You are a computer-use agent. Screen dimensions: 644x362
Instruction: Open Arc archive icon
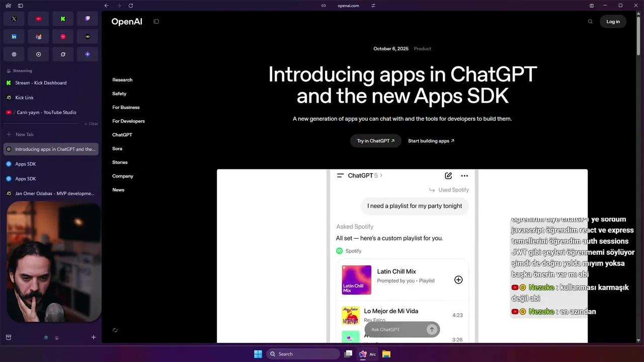8,337
